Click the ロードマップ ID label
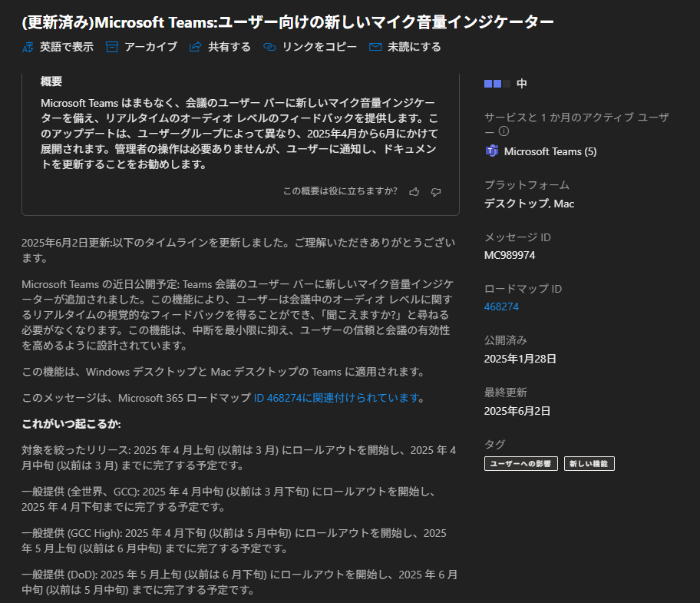The height and width of the screenshot is (603, 700). point(523,289)
